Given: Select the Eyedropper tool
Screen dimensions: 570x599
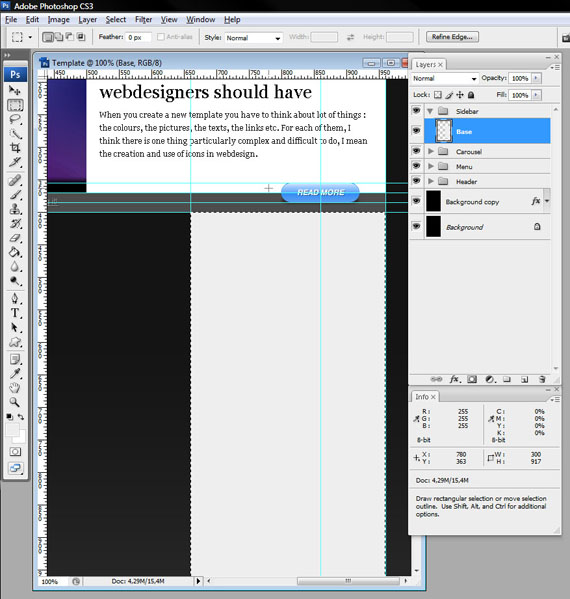Looking at the screenshot, I should [x=15, y=374].
